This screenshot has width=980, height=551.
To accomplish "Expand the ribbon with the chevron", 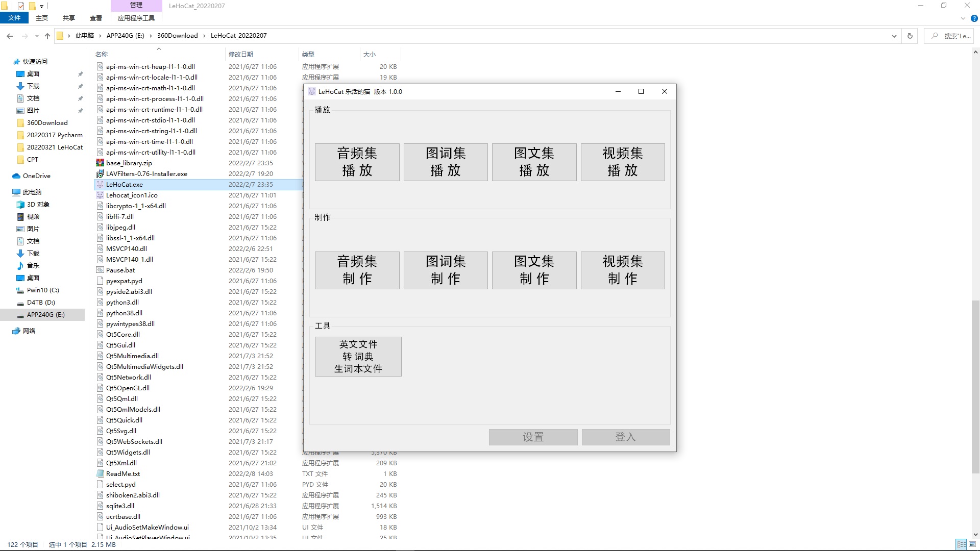I will [x=963, y=18].
